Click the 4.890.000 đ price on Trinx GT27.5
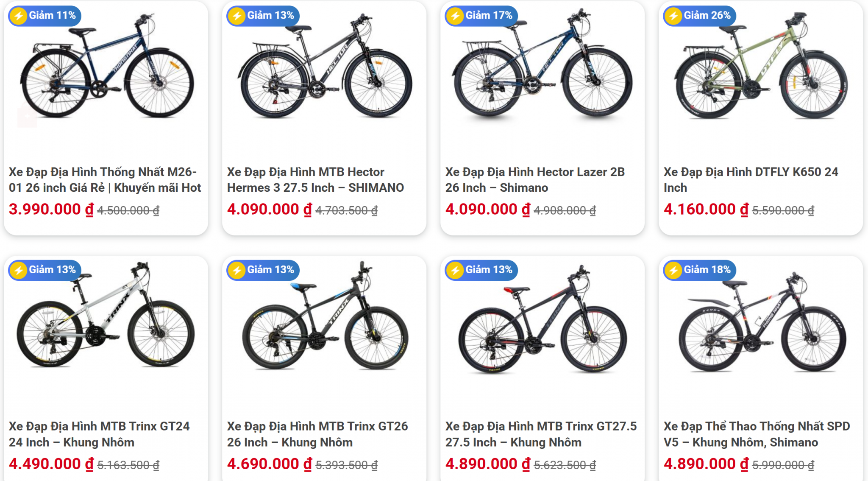The width and height of the screenshot is (868, 481). pyautogui.click(x=487, y=464)
